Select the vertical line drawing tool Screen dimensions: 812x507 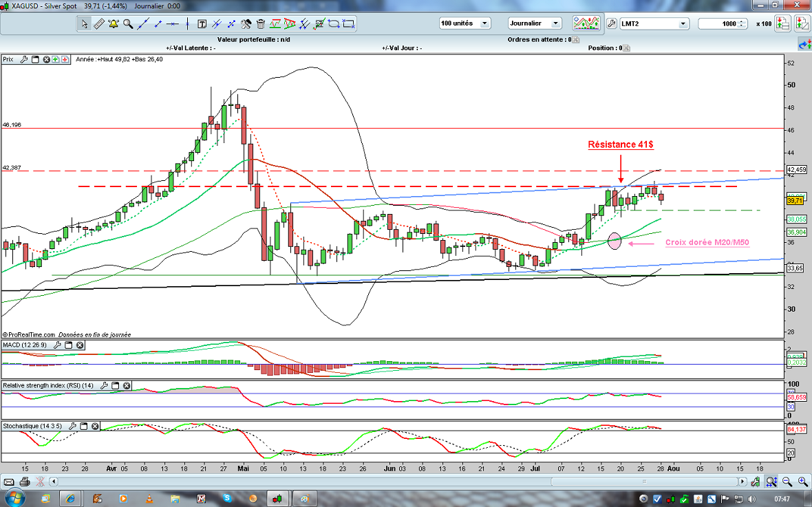click(187, 24)
